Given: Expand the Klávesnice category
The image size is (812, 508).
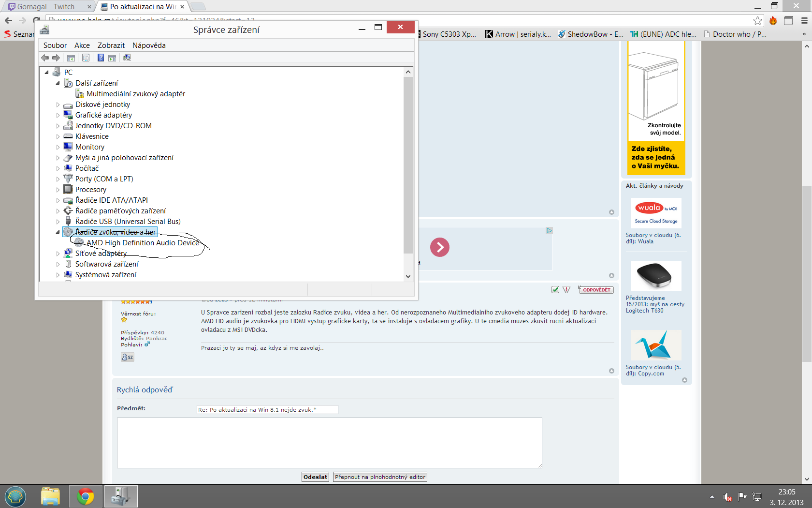Looking at the screenshot, I should click(x=58, y=136).
